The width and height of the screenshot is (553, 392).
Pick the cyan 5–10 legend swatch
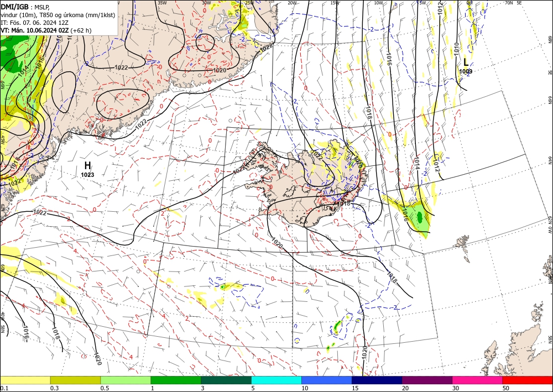point(276,380)
